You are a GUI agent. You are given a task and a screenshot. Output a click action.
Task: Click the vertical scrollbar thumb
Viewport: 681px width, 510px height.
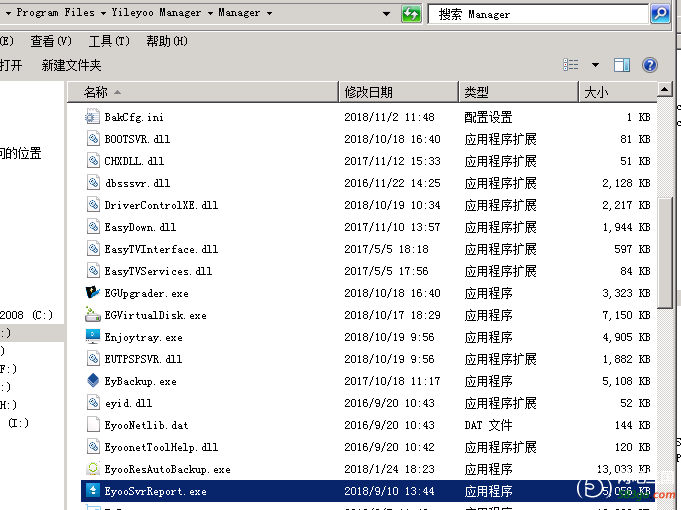click(x=664, y=253)
